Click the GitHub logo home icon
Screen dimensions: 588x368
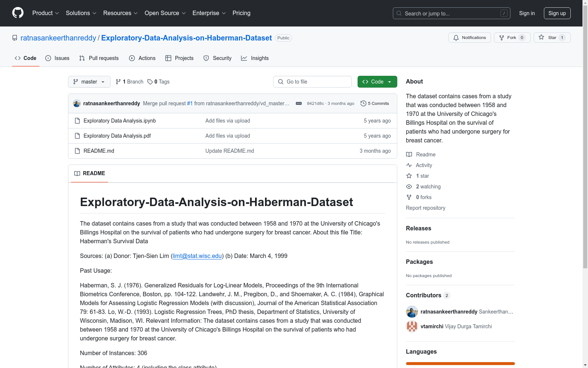(18, 13)
